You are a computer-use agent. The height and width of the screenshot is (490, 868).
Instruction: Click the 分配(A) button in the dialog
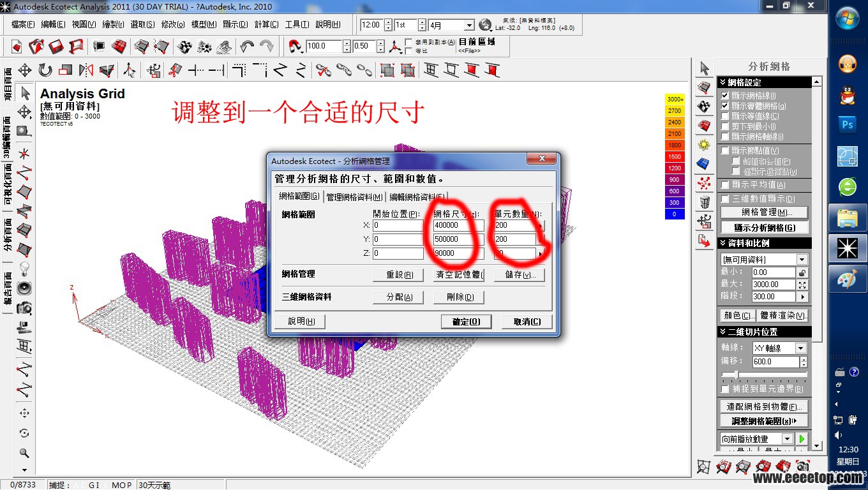click(398, 297)
